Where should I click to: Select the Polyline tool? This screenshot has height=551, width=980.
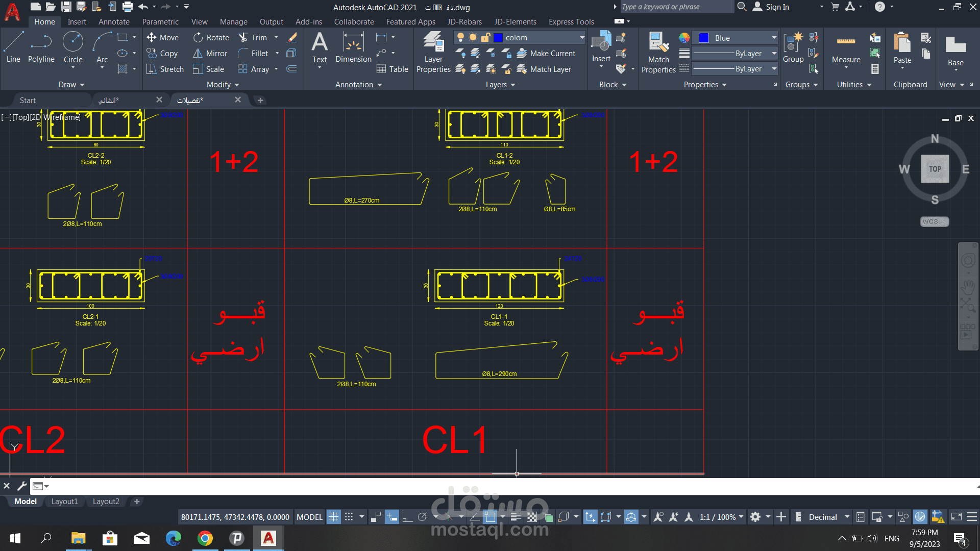coord(41,47)
